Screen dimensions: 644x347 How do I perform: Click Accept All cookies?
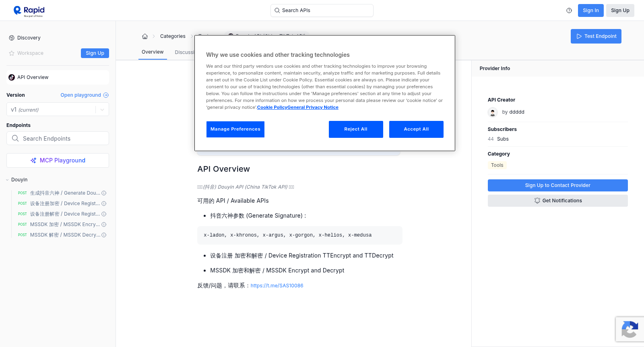pyautogui.click(x=416, y=129)
